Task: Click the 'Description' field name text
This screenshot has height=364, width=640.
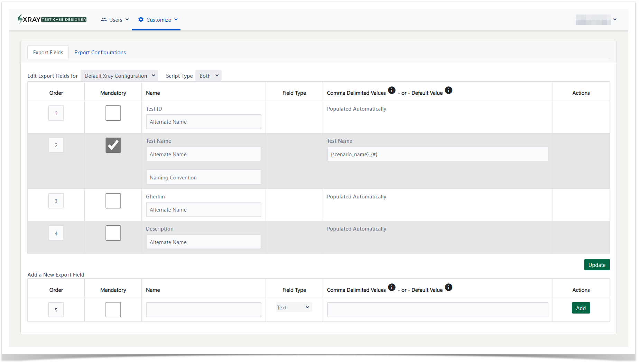Action: click(160, 229)
